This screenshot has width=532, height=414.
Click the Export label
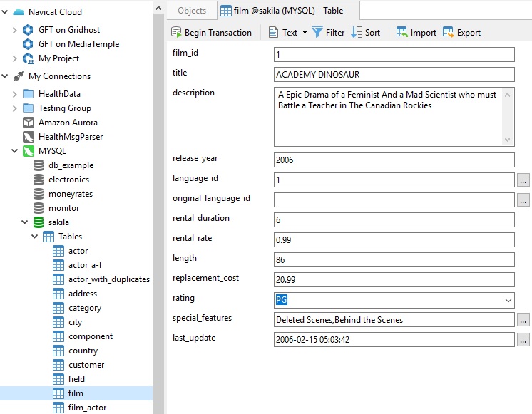469,33
